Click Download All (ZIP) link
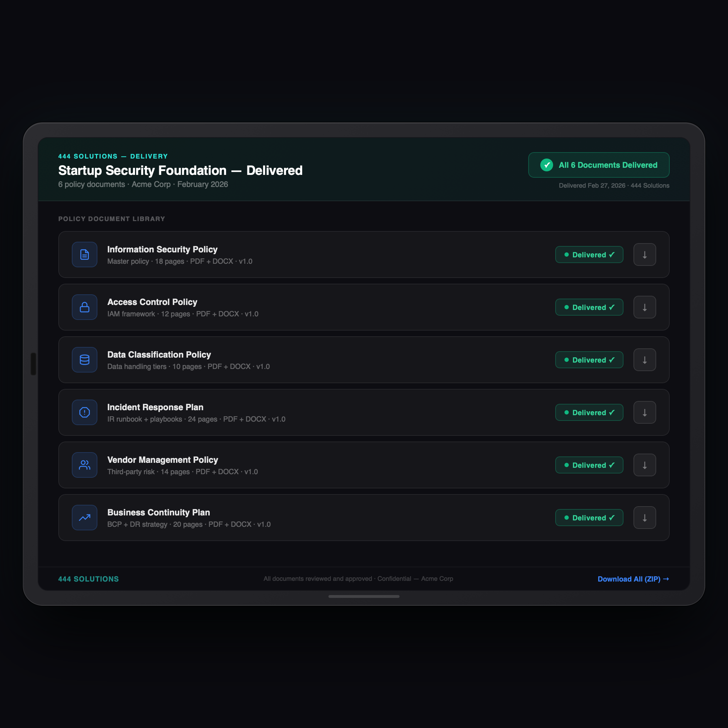This screenshot has height=728, width=728. [633, 579]
